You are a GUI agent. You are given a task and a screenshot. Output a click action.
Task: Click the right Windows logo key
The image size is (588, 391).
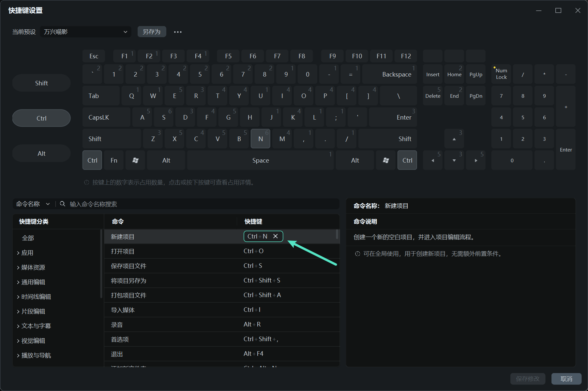pos(386,160)
